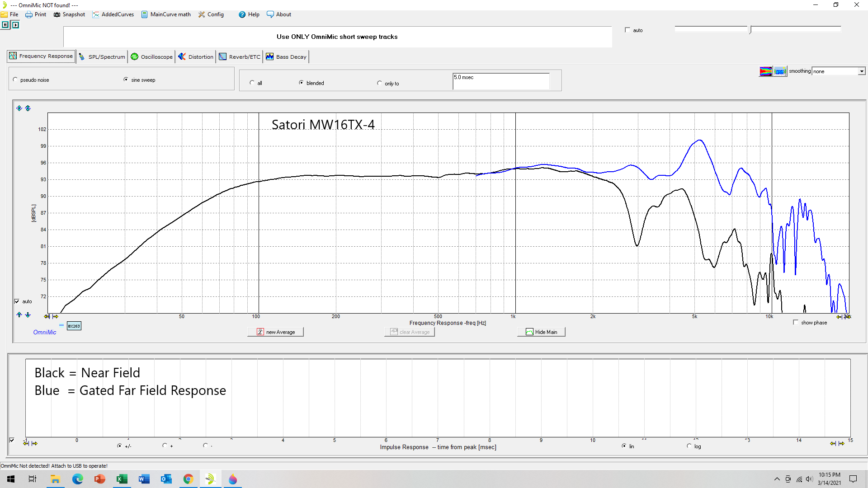Image resolution: width=868 pixels, height=488 pixels.
Task: Click the compress vertical scale icon
Action: pos(28,108)
